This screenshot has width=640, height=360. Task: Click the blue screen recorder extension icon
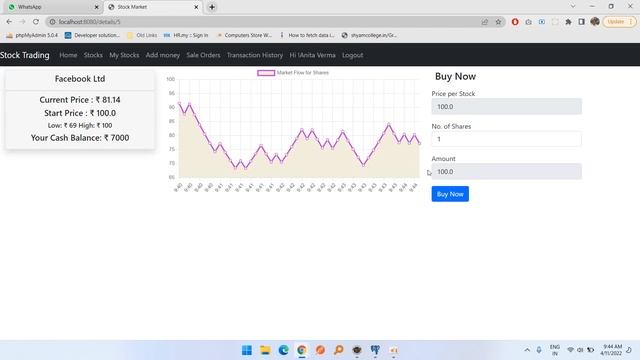tap(542, 22)
